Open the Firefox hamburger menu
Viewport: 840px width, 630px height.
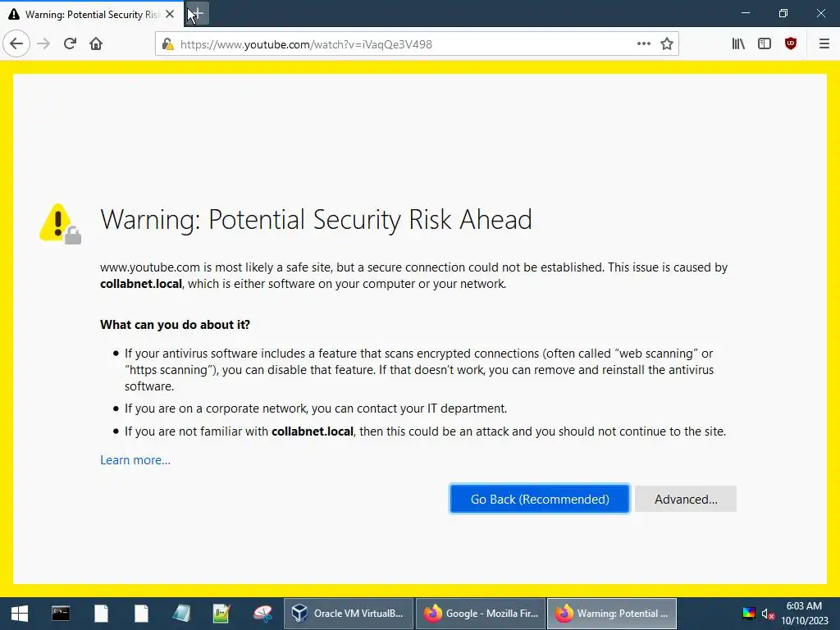point(824,44)
